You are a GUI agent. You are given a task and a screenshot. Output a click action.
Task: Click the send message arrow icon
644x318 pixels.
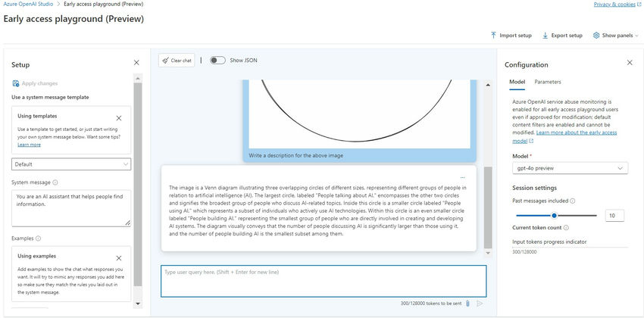[480, 304]
